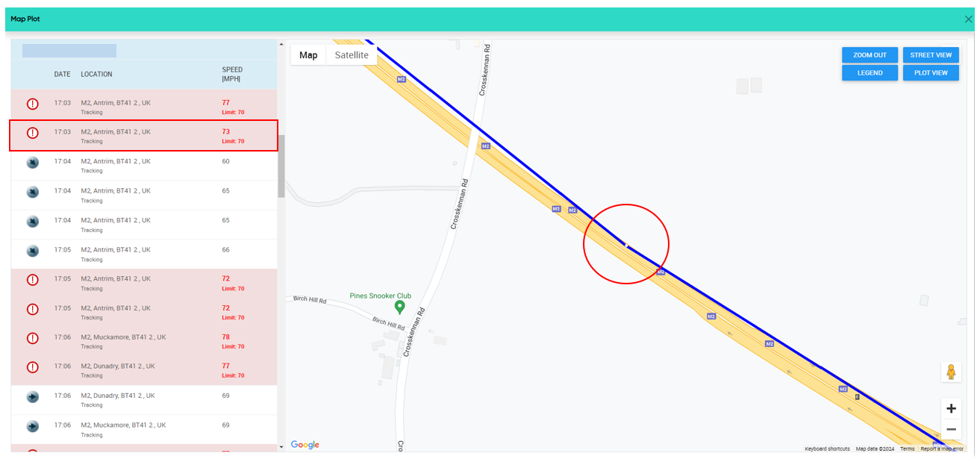This screenshot has width=980, height=459.
Task: Click Pines Snooker Club map pin
Action: pyautogui.click(x=399, y=307)
